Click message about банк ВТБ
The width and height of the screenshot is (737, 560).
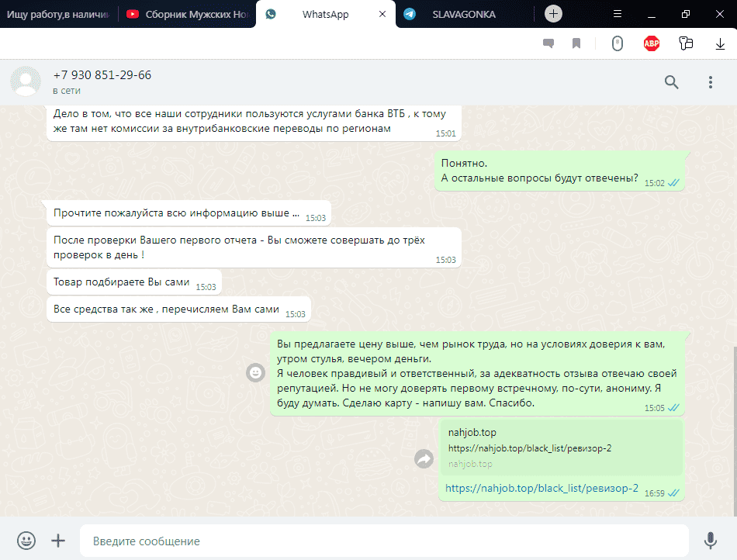[254, 122]
